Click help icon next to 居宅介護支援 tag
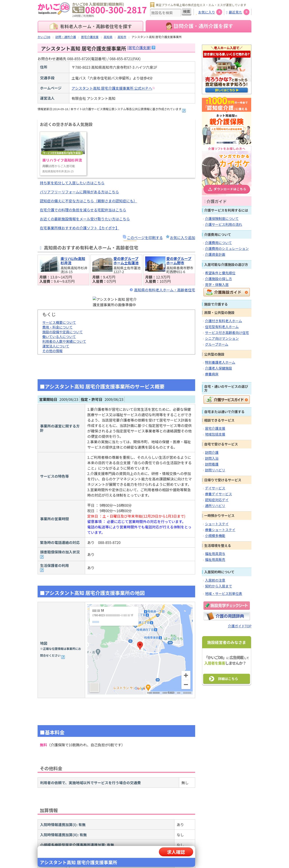 (x=154, y=48)
